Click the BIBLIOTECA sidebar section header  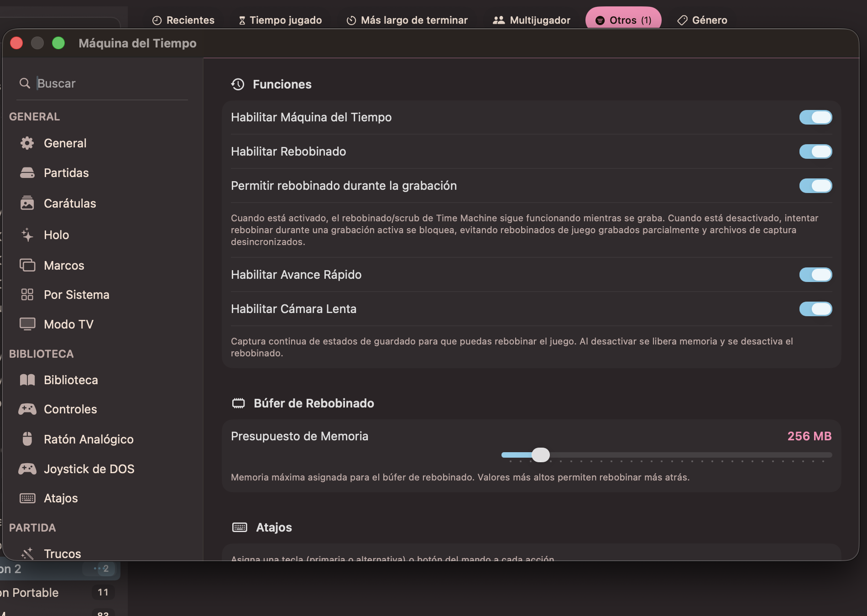point(41,354)
